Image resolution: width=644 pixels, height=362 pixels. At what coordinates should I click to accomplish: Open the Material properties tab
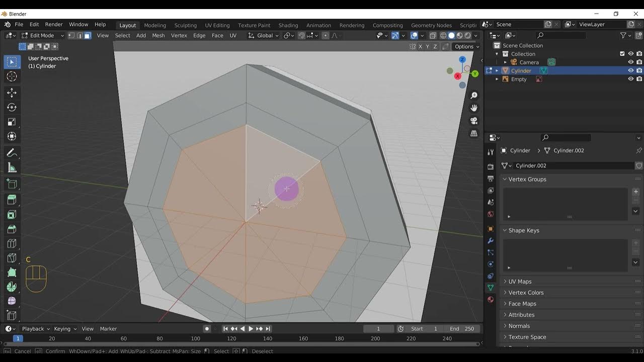click(x=491, y=300)
